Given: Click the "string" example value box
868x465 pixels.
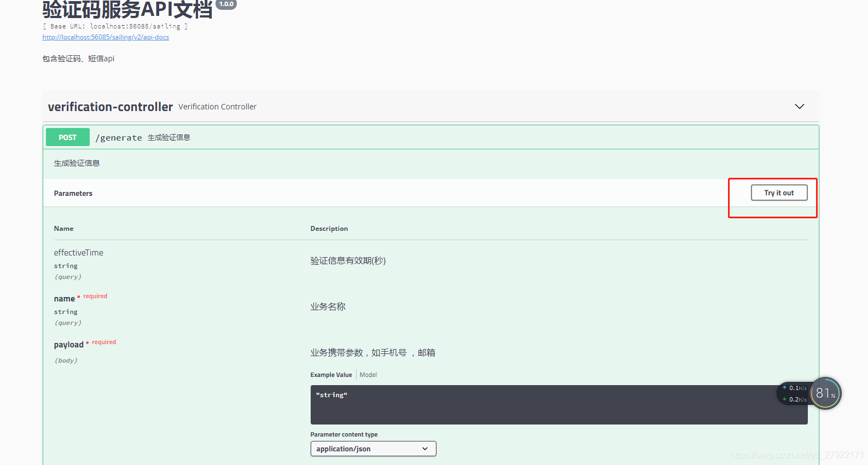Looking at the screenshot, I should pyautogui.click(x=559, y=405).
